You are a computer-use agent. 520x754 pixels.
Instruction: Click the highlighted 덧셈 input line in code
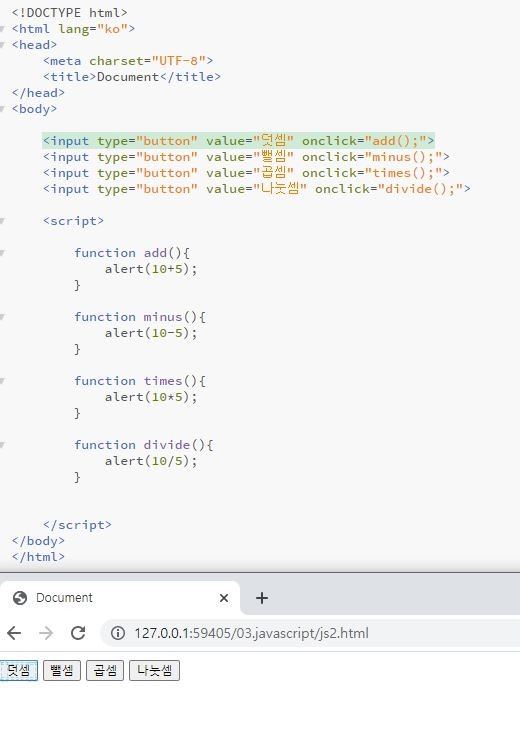tap(239, 140)
